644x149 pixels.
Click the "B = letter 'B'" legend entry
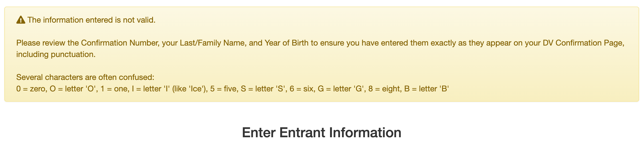pos(426,89)
